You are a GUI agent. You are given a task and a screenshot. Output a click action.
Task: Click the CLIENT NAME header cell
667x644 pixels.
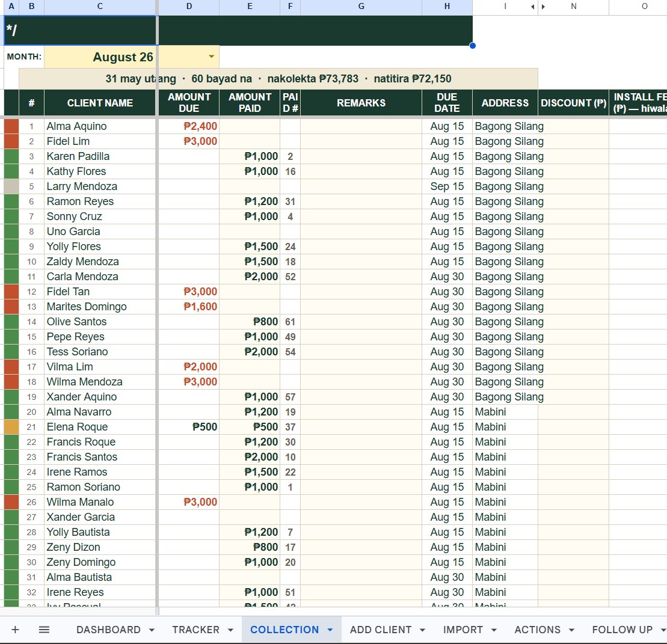point(100,102)
